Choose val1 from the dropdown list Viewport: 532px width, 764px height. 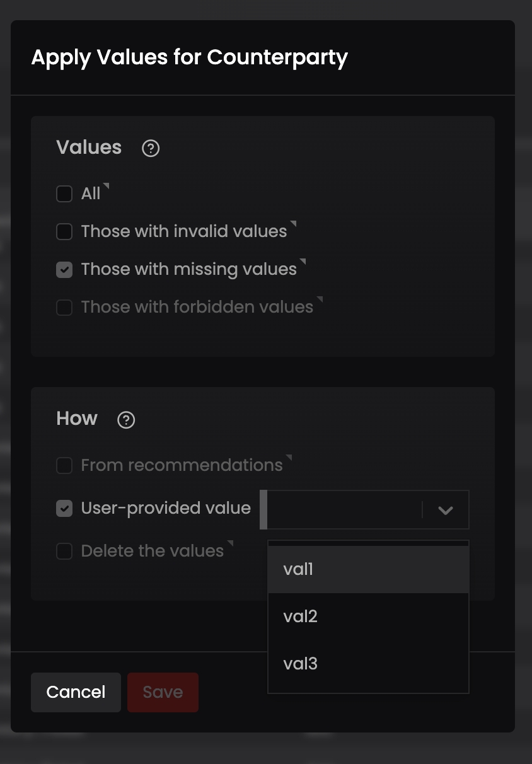[x=368, y=569]
